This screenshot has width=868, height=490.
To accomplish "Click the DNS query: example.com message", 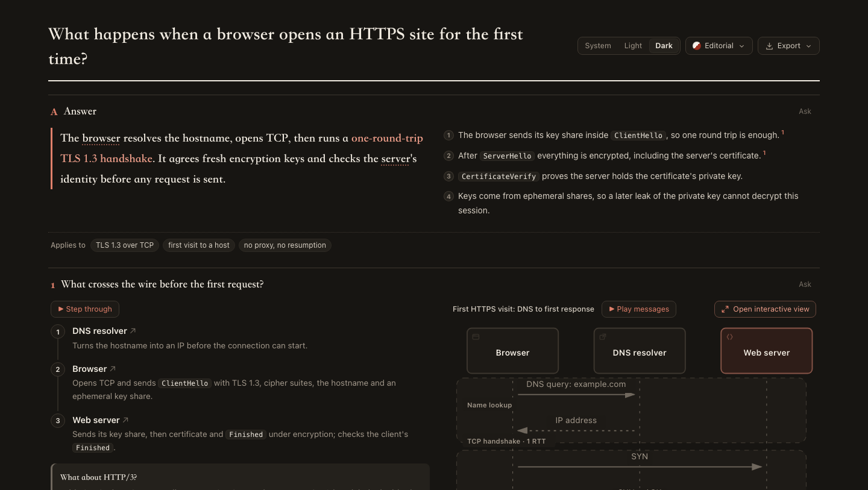I will tap(576, 385).
